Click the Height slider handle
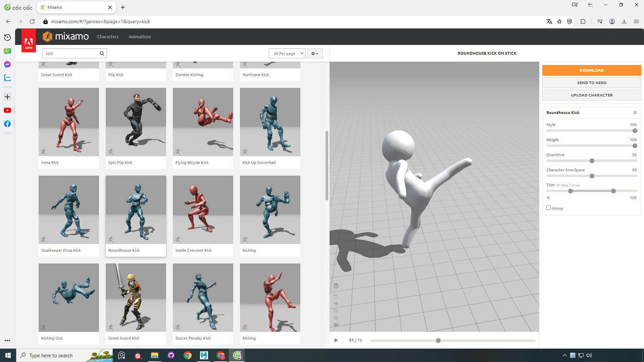Viewport: 644px width, 362px height. pyautogui.click(x=635, y=146)
